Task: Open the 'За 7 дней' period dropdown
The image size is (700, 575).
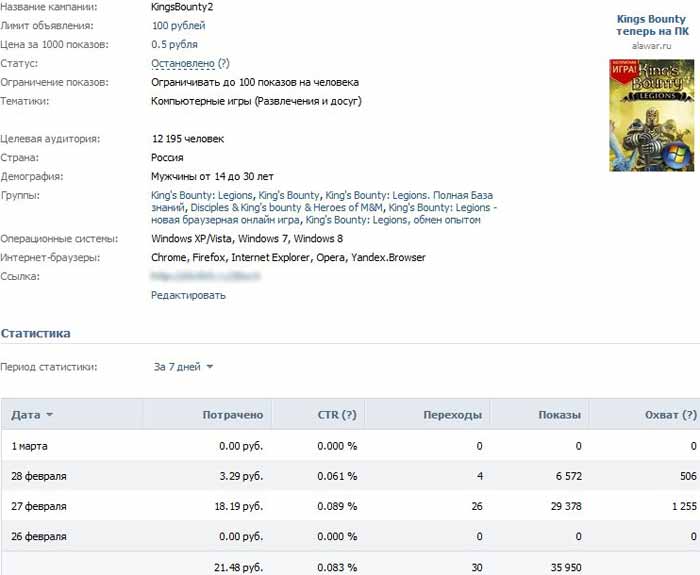Action: [183, 367]
